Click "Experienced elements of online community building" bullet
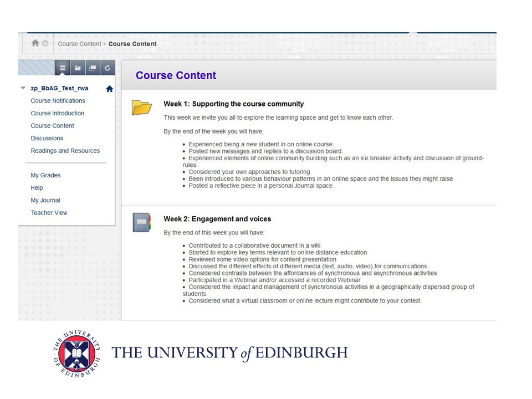The image size is (532, 399). (333, 161)
